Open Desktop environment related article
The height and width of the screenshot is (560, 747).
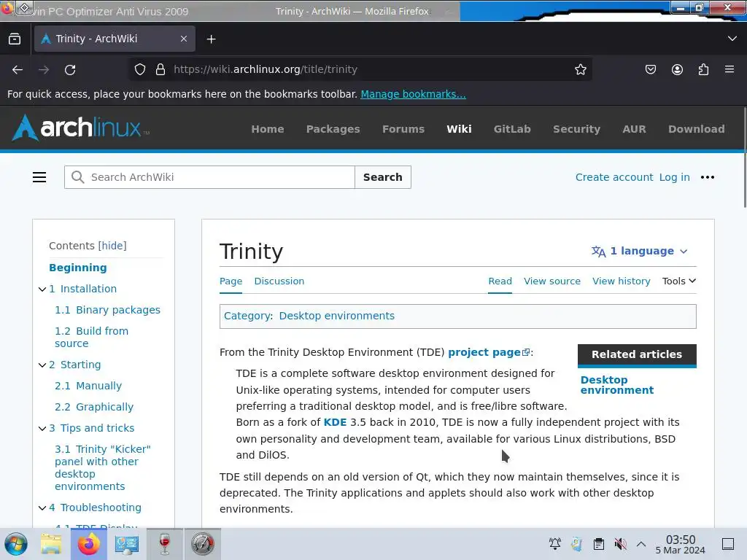617,385
